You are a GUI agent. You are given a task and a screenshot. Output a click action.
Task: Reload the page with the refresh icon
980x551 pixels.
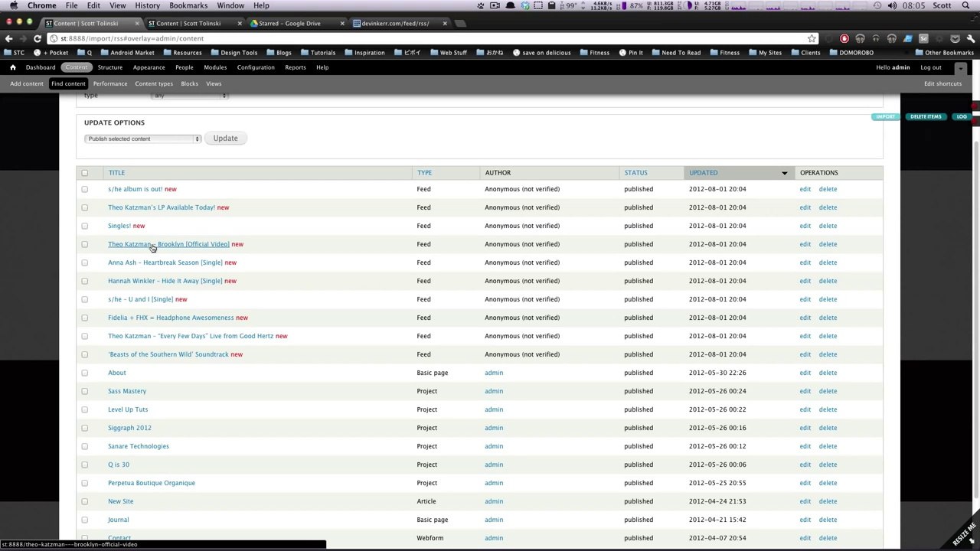[38, 38]
